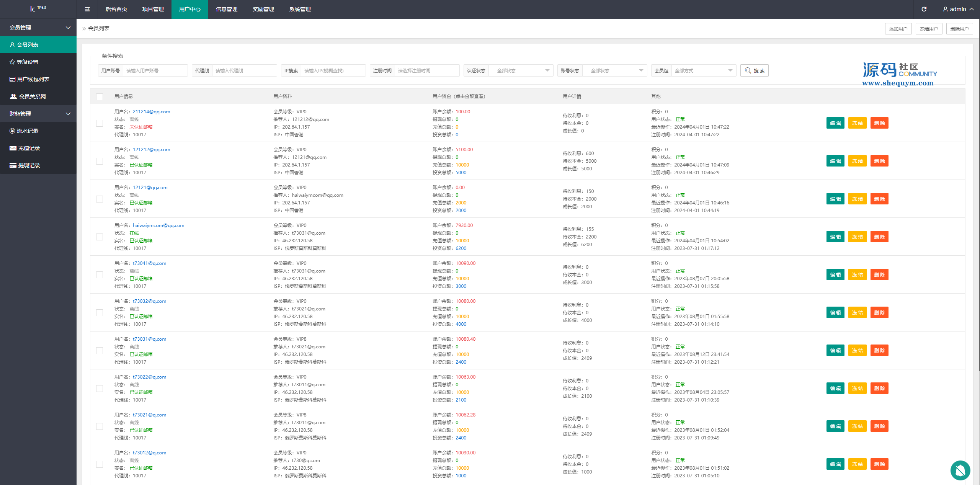
Task: Collapse the sidebar with the hamburger icon
Action: 87,9
